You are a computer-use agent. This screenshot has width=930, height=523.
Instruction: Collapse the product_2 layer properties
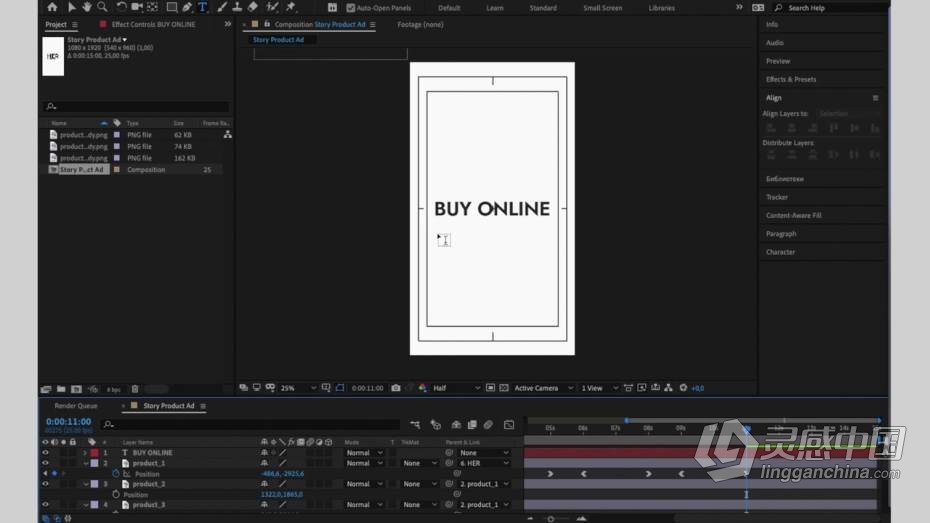coord(85,484)
